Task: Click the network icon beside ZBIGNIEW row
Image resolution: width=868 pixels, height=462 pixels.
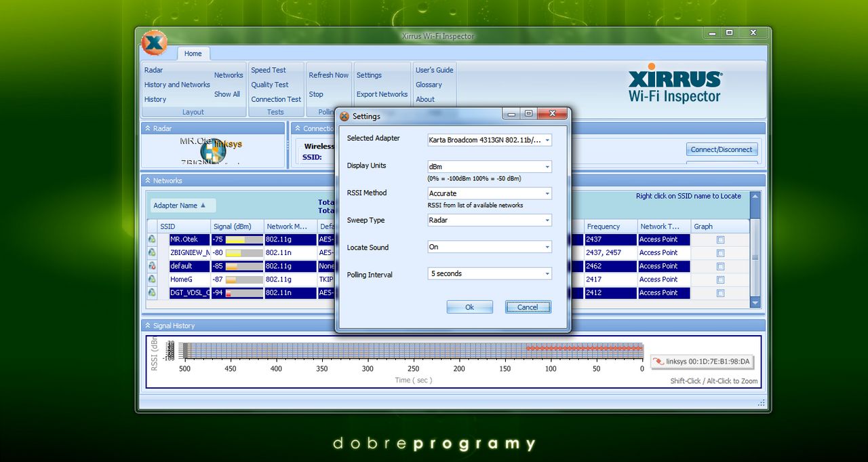Action: click(x=152, y=252)
